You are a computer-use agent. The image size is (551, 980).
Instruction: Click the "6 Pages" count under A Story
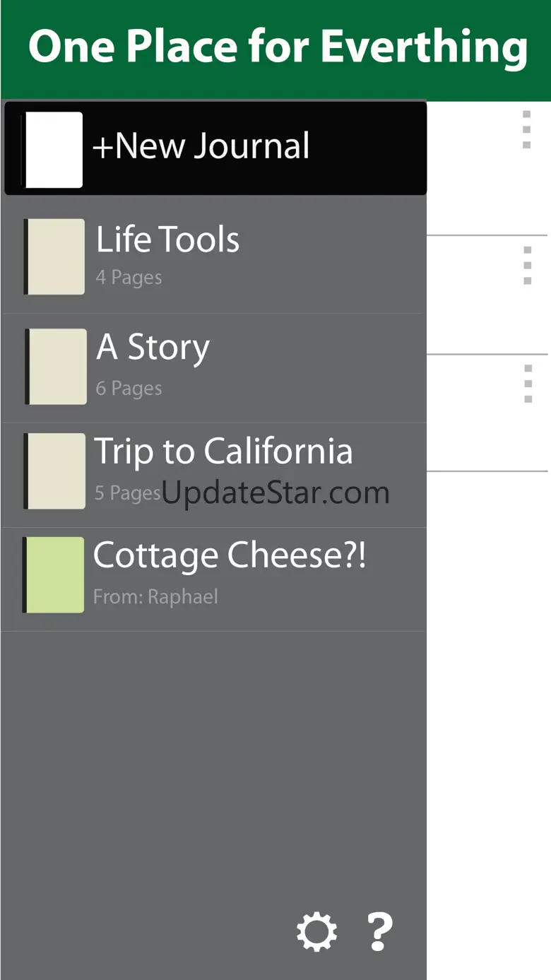click(129, 389)
